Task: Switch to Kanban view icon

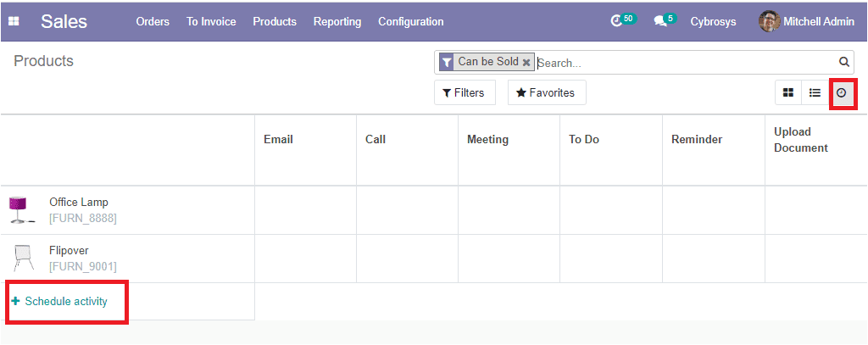Action: point(787,92)
